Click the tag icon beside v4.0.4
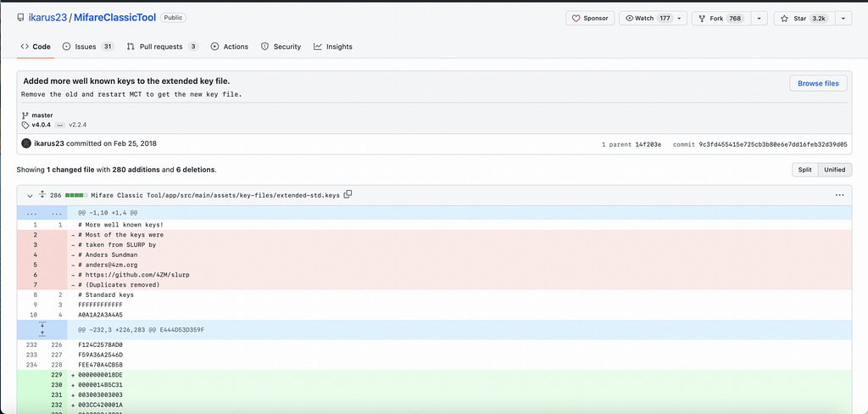 tap(25, 126)
